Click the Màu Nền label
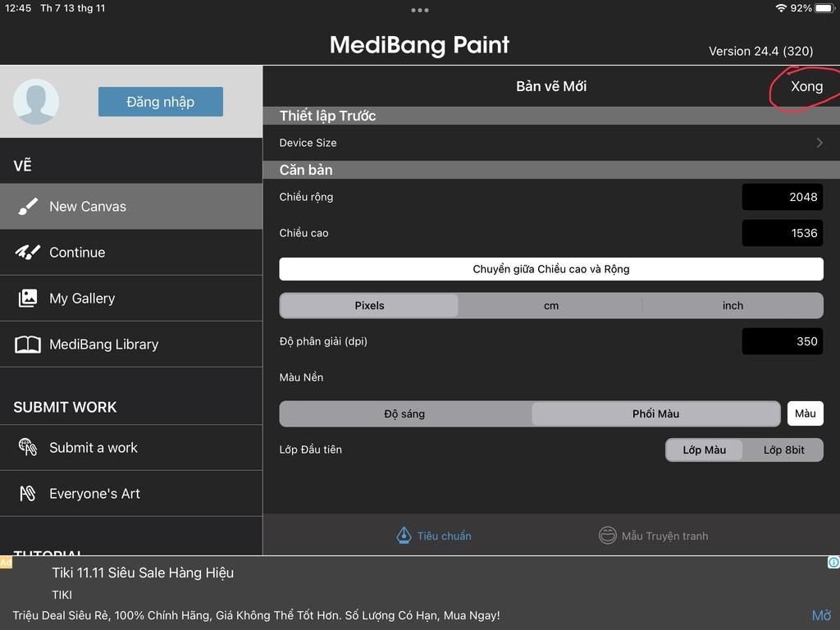The width and height of the screenshot is (840, 630). (301, 377)
